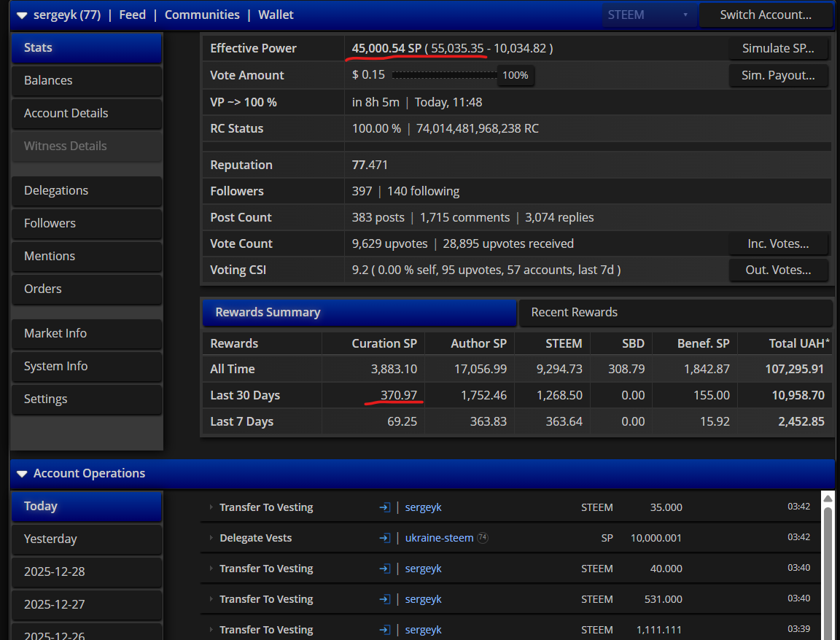Collapse the sergeyk account header triangle
This screenshot has width=840, height=640.
[22, 15]
